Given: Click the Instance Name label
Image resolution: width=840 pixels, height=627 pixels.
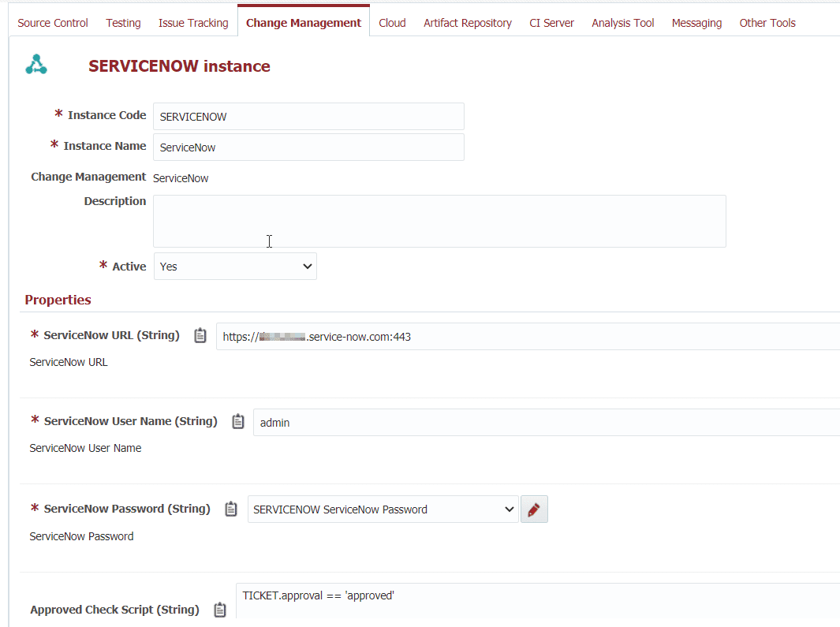Looking at the screenshot, I should coord(104,146).
